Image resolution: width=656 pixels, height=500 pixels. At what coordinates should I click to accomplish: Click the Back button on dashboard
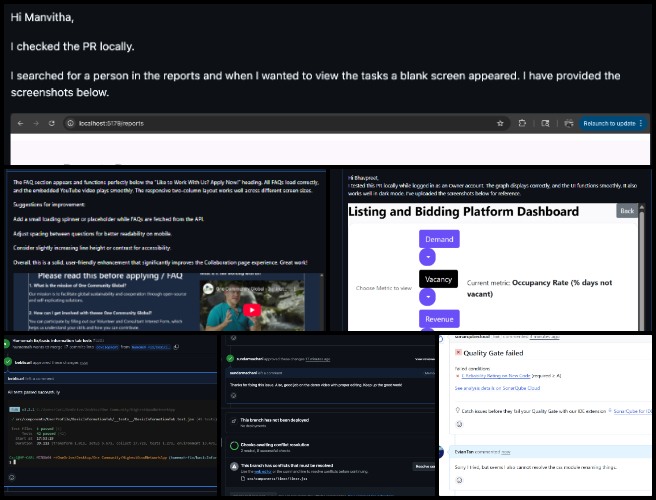(627, 210)
